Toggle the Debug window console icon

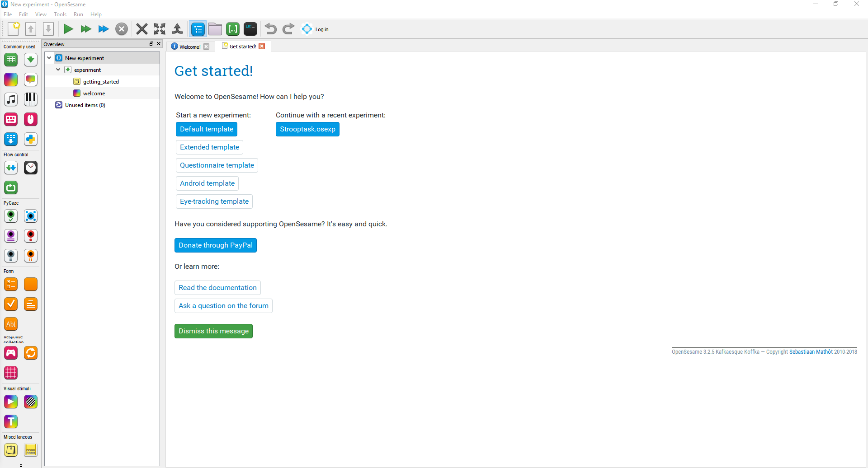(x=250, y=29)
